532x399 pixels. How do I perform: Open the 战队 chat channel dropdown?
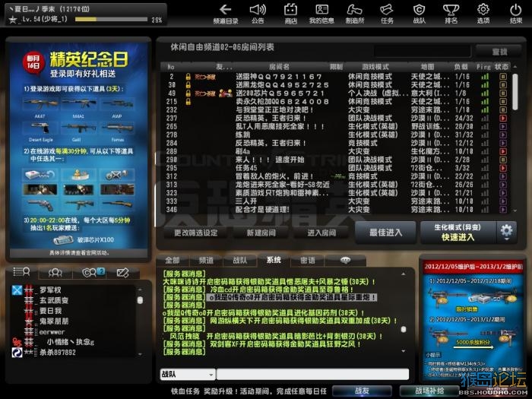pyautogui.click(x=187, y=374)
